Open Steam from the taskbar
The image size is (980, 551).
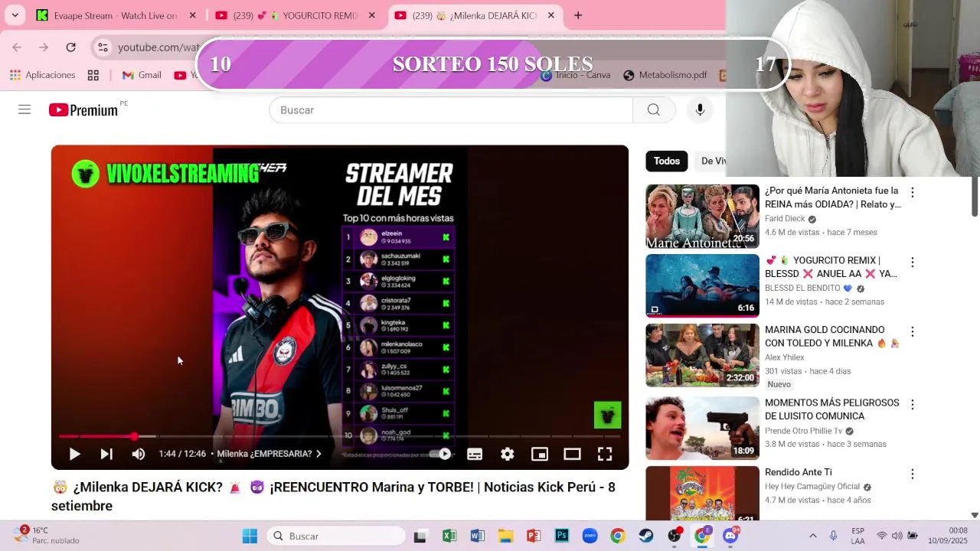point(646,536)
